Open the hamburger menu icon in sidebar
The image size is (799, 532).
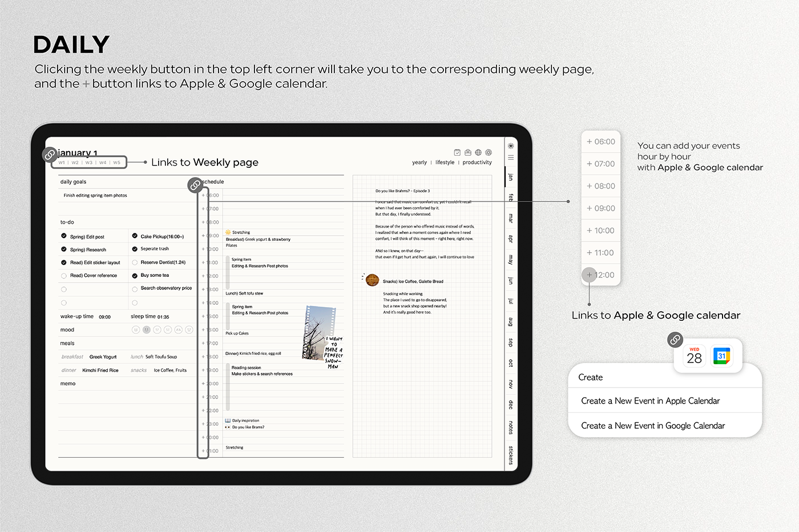[511, 158]
